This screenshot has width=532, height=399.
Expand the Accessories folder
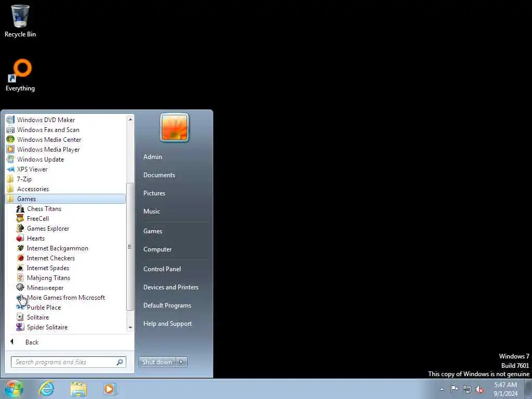[65, 189]
